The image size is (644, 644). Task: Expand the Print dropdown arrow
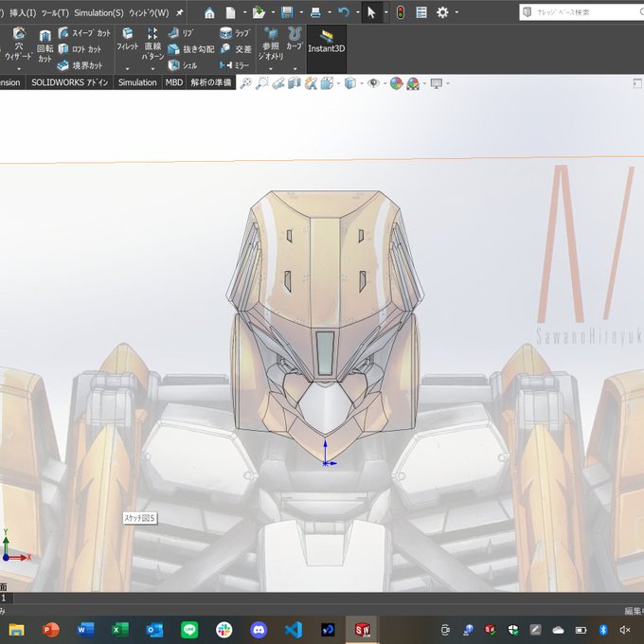(x=330, y=12)
